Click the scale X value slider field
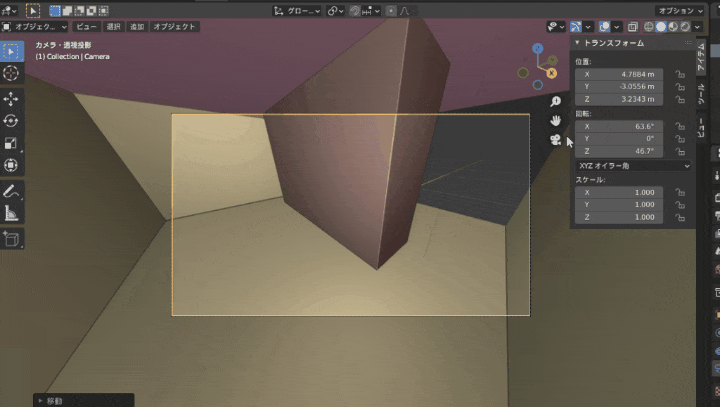Viewport: 720px width, 407px height. tap(619, 192)
